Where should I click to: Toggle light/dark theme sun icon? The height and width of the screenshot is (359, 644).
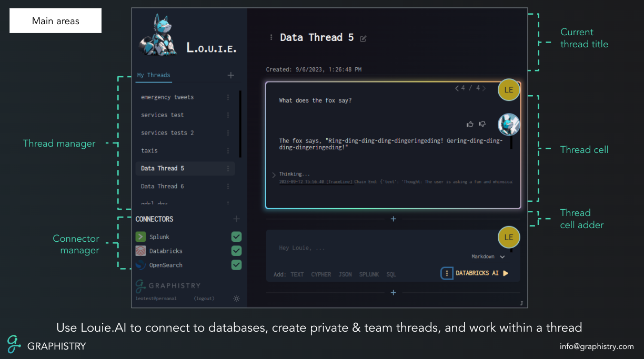pyautogui.click(x=236, y=299)
